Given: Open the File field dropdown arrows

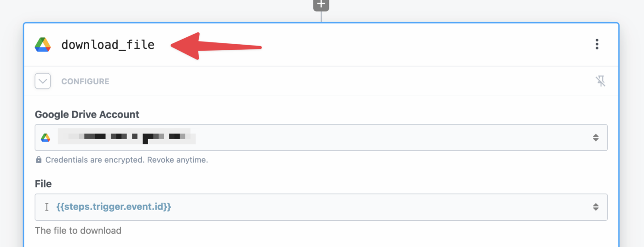Looking at the screenshot, I should 596,207.
